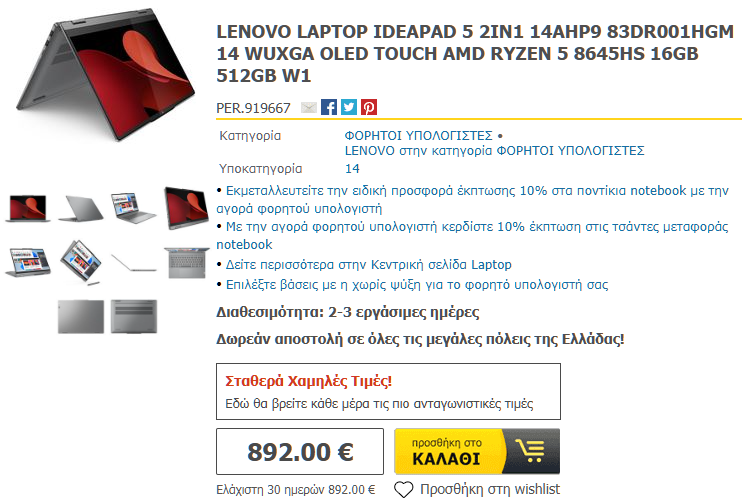This screenshot has width=750, height=500.
Task: Share product on Twitter icon
Action: coord(349,107)
